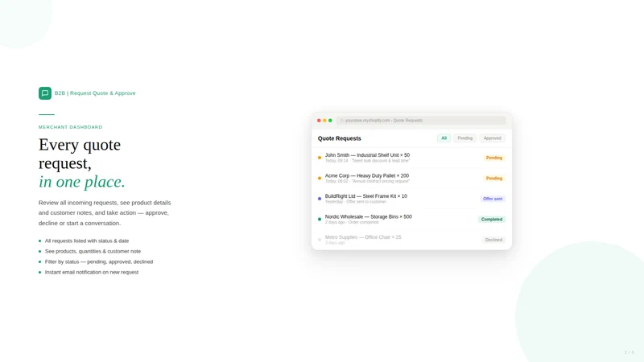Screen dimensions: 644x362
Task: Select the Pending filter tab
Action: coord(465,138)
